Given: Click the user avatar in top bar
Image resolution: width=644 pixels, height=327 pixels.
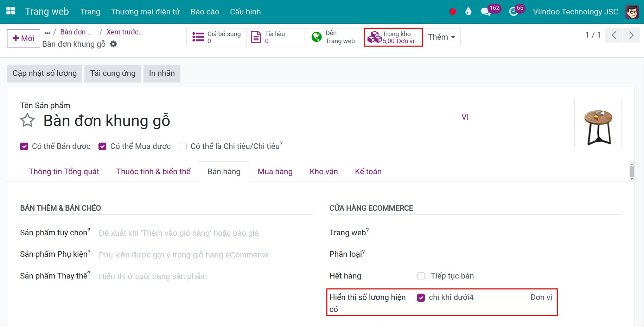Looking at the screenshot, I should click(x=632, y=12).
